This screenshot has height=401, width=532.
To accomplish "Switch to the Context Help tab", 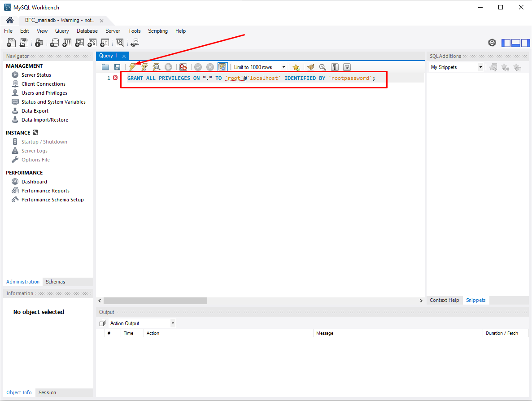I will 445,300.
